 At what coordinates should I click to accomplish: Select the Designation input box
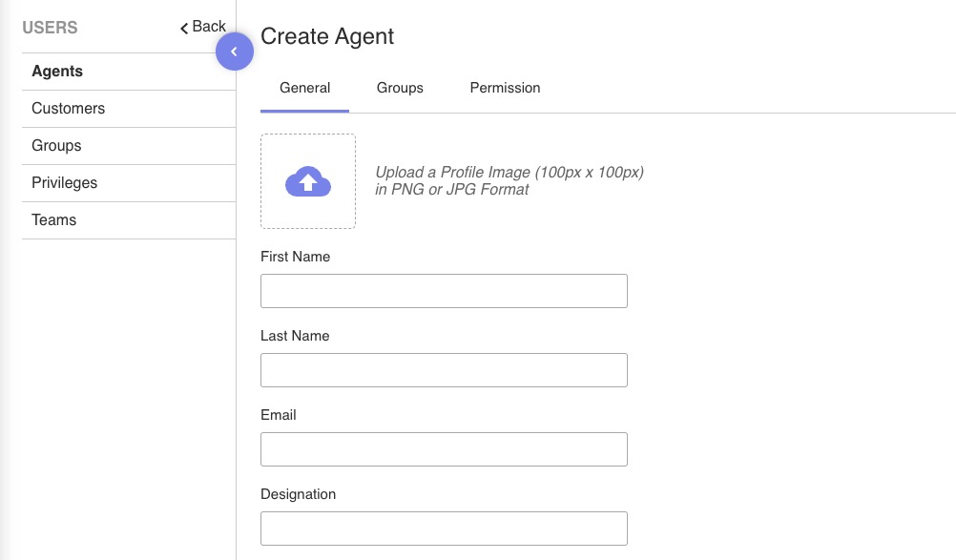[444, 528]
